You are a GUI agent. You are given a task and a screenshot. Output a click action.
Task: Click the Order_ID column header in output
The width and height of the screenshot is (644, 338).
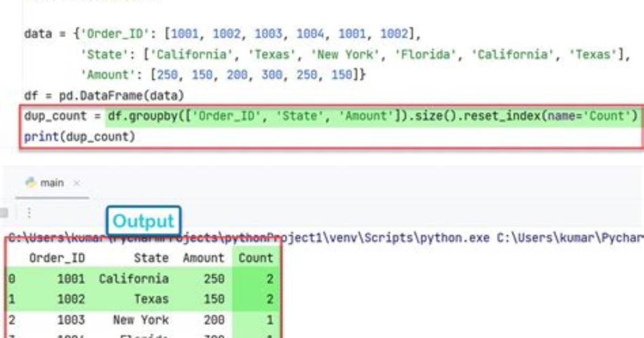pyautogui.click(x=57, y=258)
